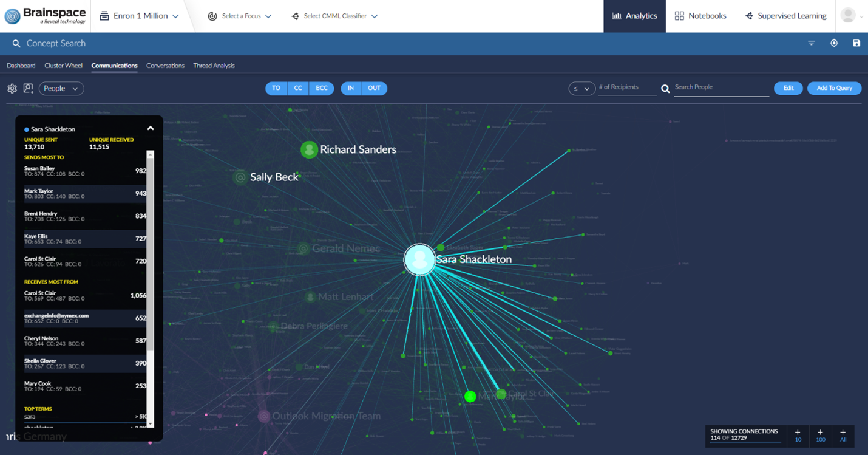Viewport: 868px width, 455px height.
Task: Click the details panel scrollbar
Action: tap(151, 255)
